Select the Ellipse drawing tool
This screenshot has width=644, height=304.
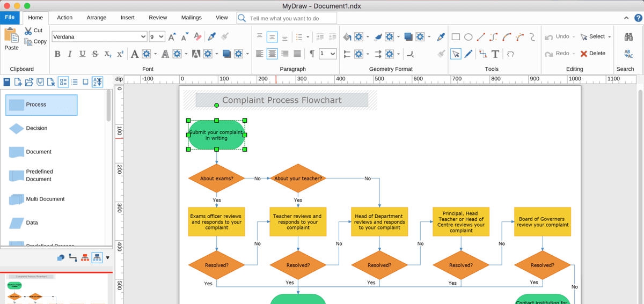click(469, 37)
